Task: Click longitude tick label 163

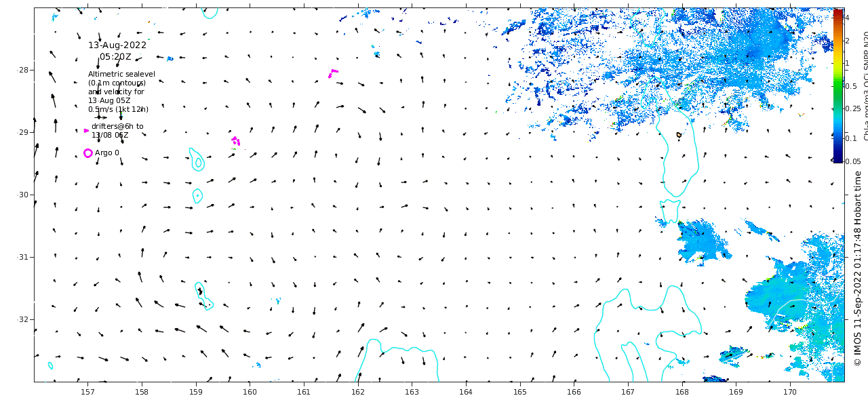Action: pos(412,392)
